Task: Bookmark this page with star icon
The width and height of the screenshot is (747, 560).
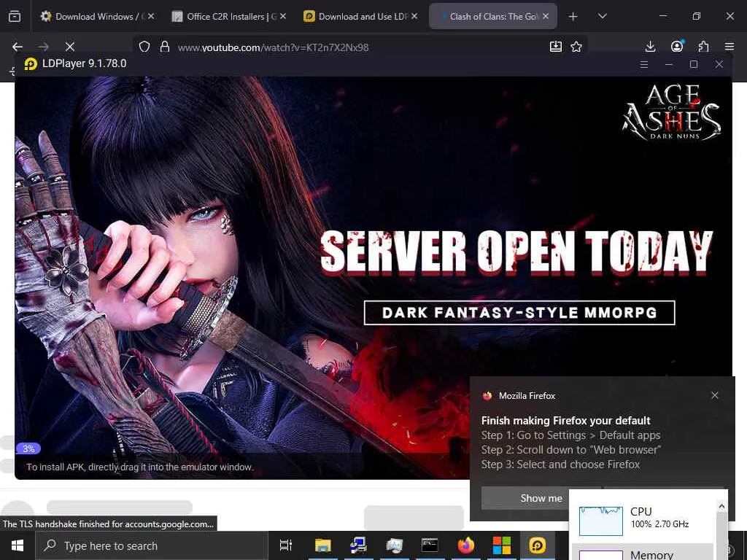Action: click(576, 47)
